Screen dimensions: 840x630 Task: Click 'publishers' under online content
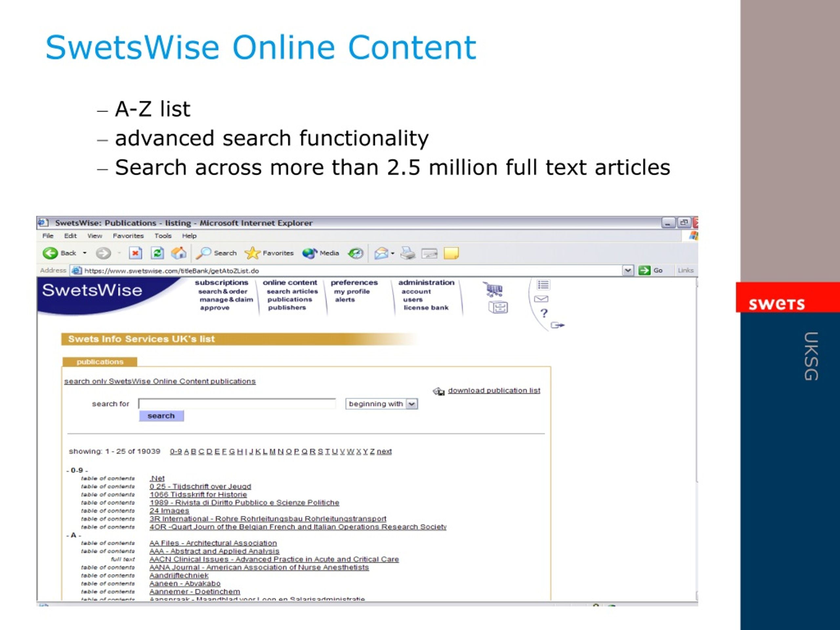287,307
